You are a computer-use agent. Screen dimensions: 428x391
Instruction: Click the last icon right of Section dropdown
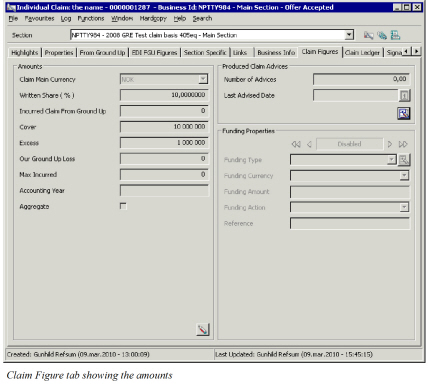(395, 35)
